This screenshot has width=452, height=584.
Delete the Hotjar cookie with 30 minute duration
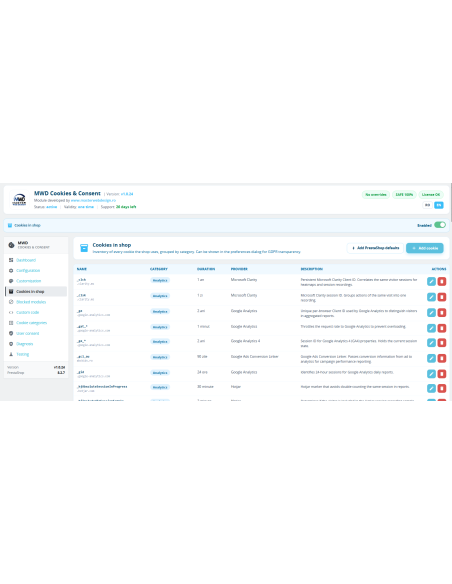442,388
